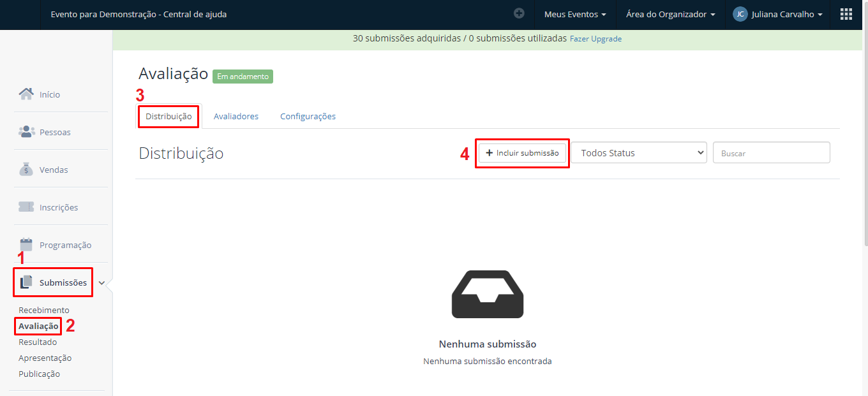Viewport: 868px width, 396px height.
Task: Open the Todos Status dropdown
Action: tap(639, 152)
